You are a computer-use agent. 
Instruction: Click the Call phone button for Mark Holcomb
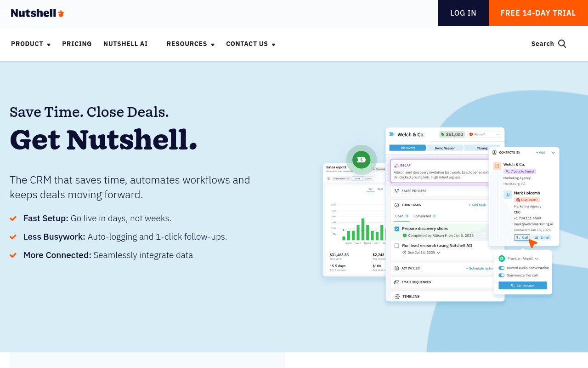[x=522, y=237]
